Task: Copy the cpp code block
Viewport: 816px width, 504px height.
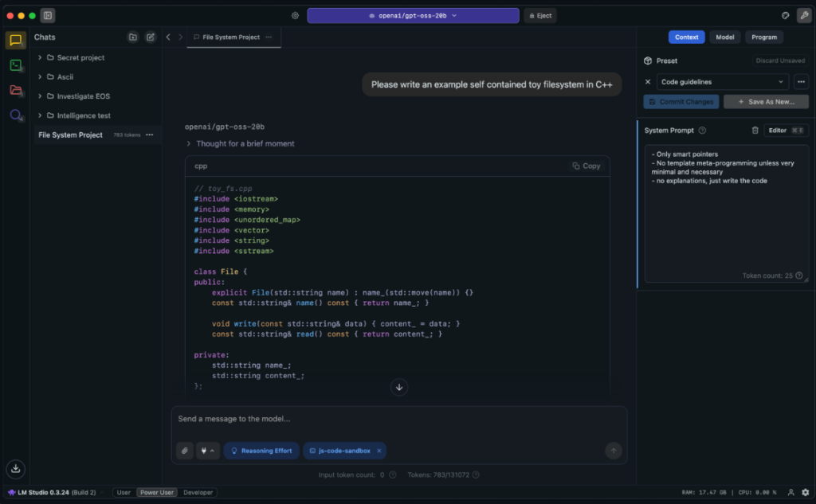Action: 586,166
